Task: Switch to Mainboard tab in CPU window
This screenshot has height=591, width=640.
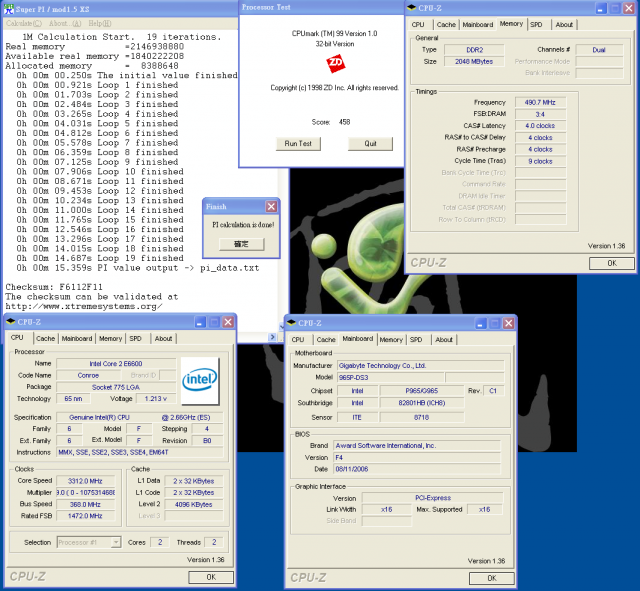Action: (77, 338)
